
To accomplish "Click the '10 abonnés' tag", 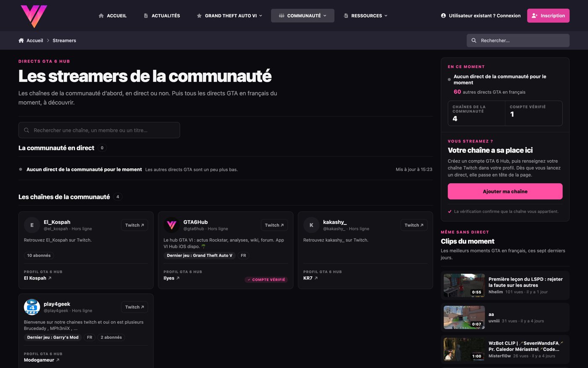I will click(x=39, y=255).
